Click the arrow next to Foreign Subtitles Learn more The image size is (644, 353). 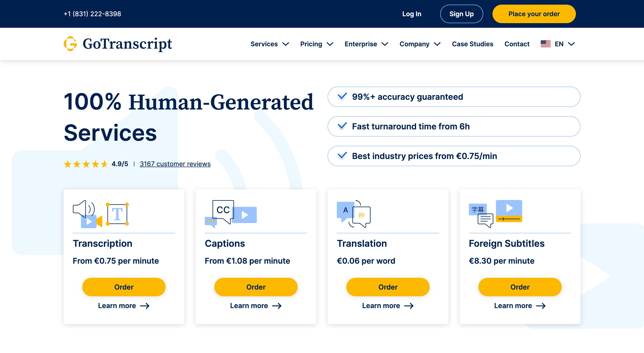(x=541, y=306)
